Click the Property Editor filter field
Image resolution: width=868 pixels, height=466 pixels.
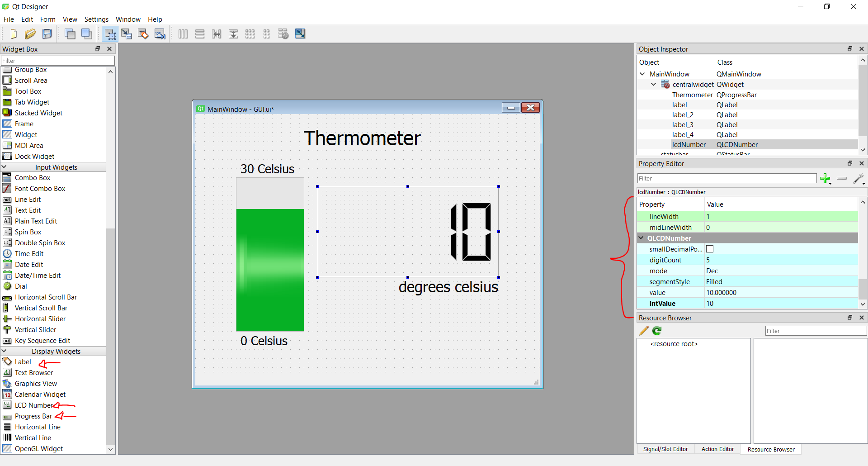(x=727, y=178)
